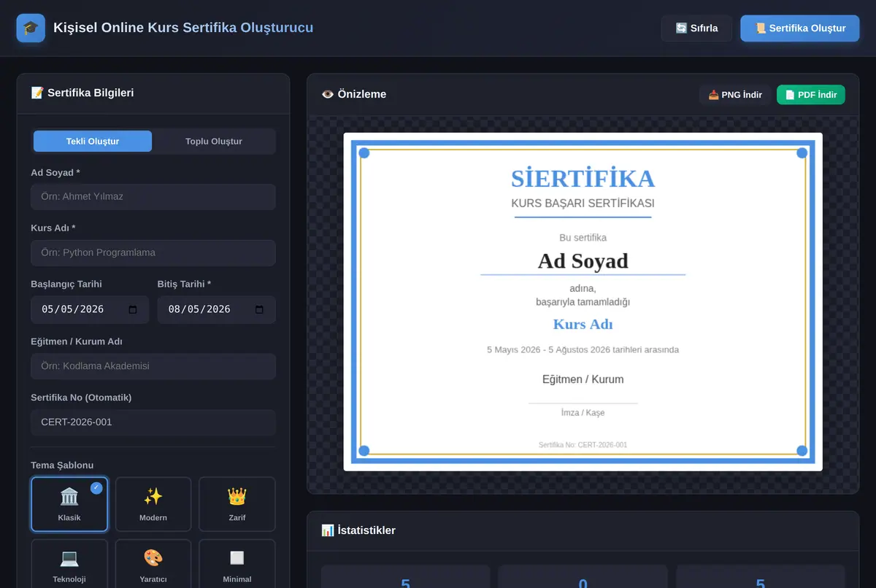Select the Zarif crown theme template
The image size is (876, 588).
click(237, 504)
